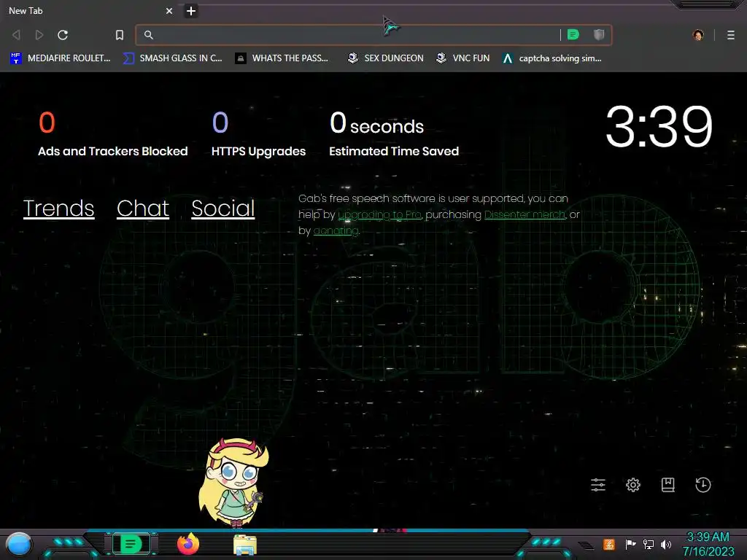The height and width of the screenshot is (560, 747).
Task: Open File Explorer from the taskbar
Action: click(x=245, y=545)
